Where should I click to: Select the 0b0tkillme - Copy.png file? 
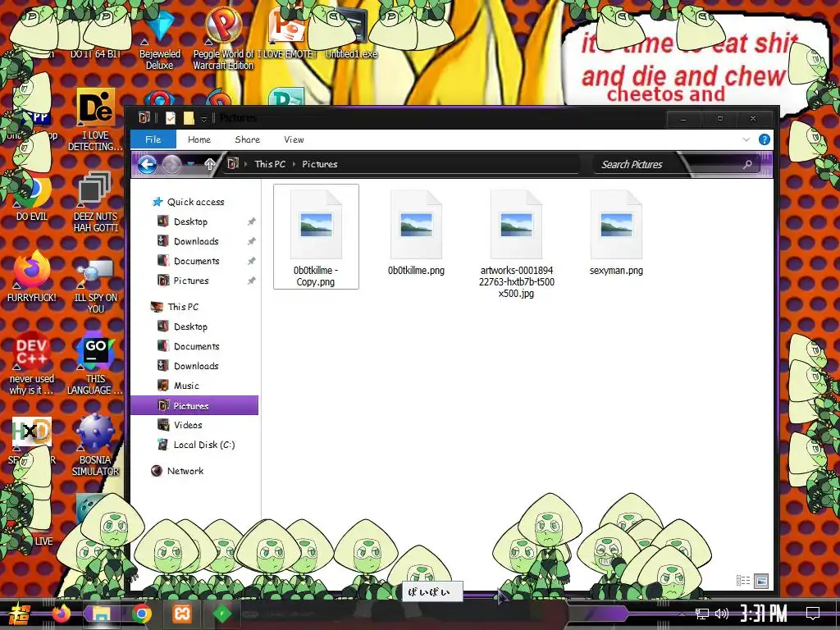(x=316, y=237)
